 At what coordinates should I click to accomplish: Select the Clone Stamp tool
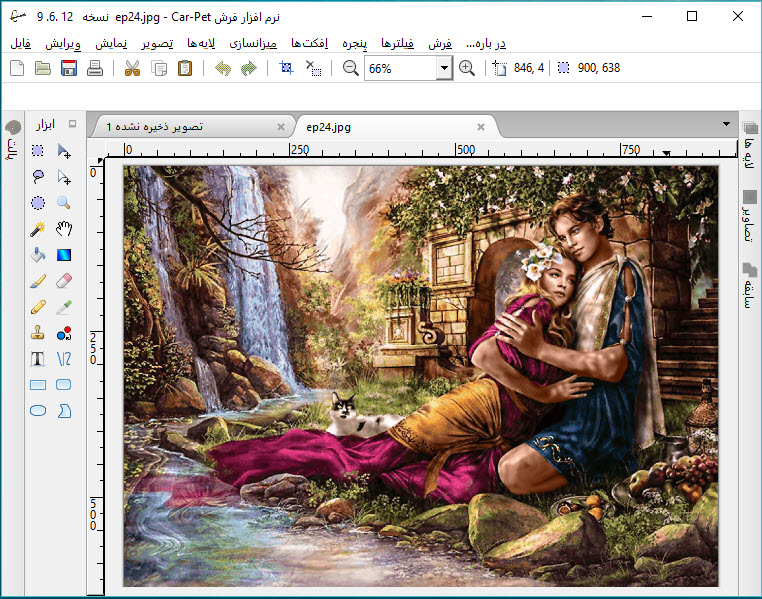click(38, 333)
